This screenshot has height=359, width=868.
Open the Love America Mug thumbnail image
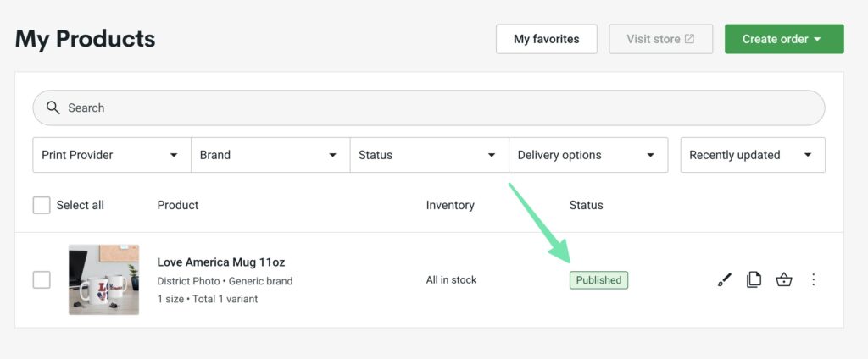tap(103, 279)
